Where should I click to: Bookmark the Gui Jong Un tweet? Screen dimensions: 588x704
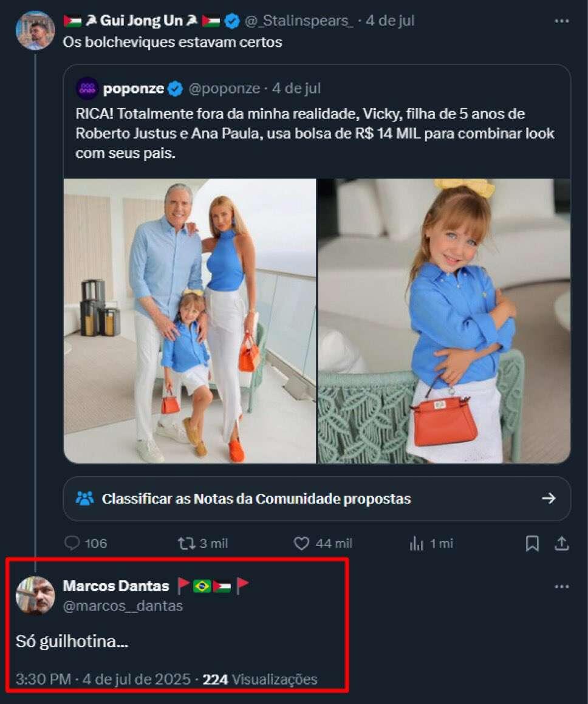tap(532, 544)
